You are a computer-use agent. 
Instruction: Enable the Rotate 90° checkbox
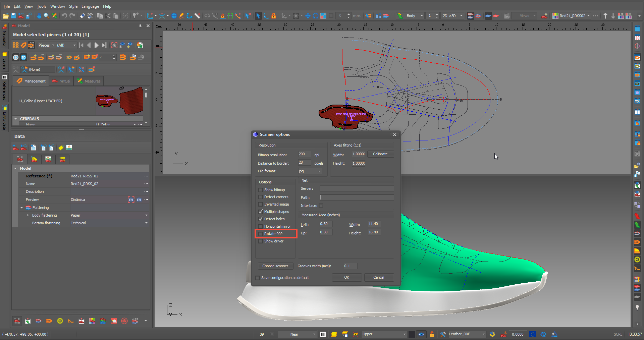point(261,234)
